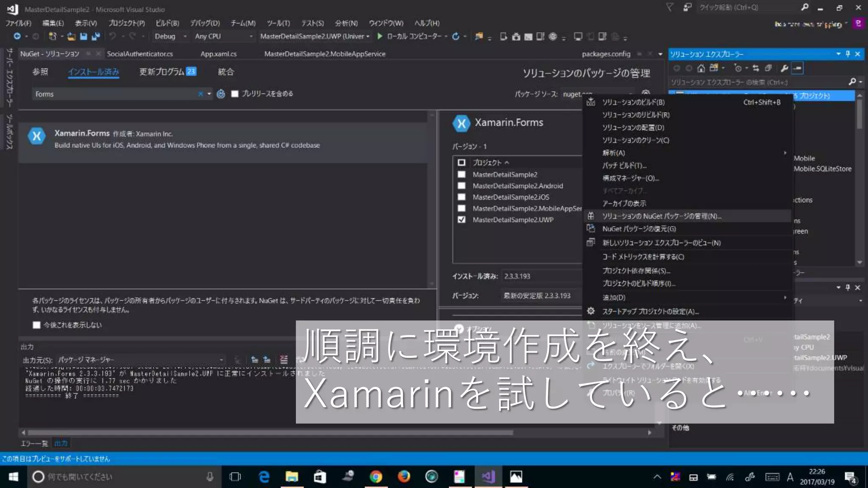Open the document tab overflow dropdown arrow
Screen dimensions: 868x488
pyautogui.click(x=660, y=54)
